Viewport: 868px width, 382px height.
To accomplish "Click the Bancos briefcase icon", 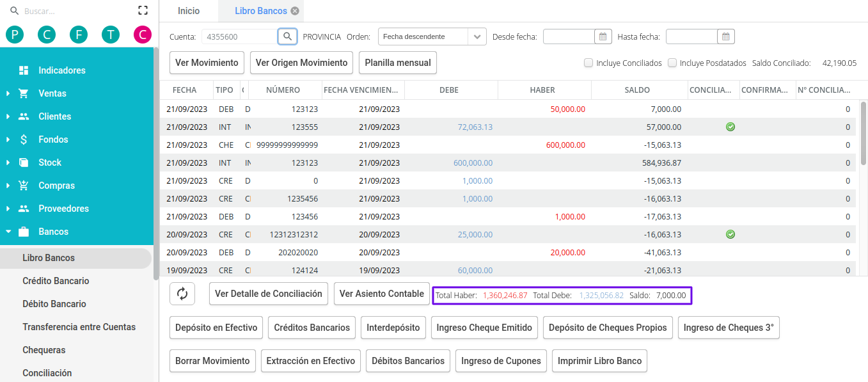I will [24, 232].
